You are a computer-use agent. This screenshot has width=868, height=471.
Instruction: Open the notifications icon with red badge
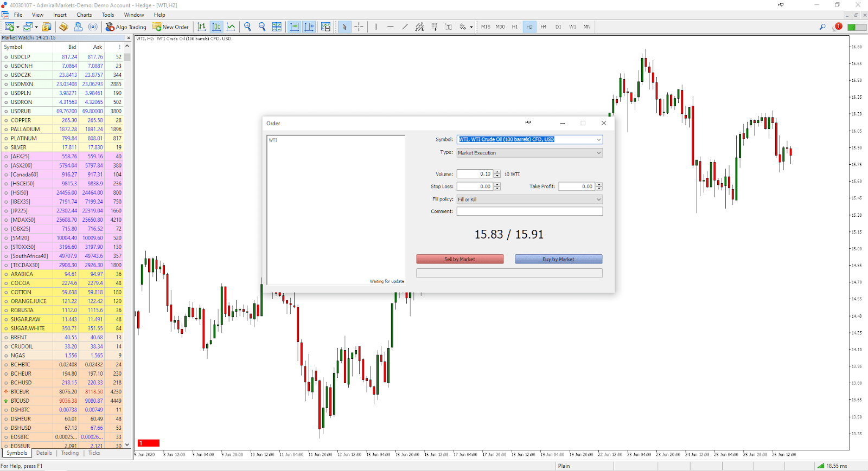click(x=837, y=27)
